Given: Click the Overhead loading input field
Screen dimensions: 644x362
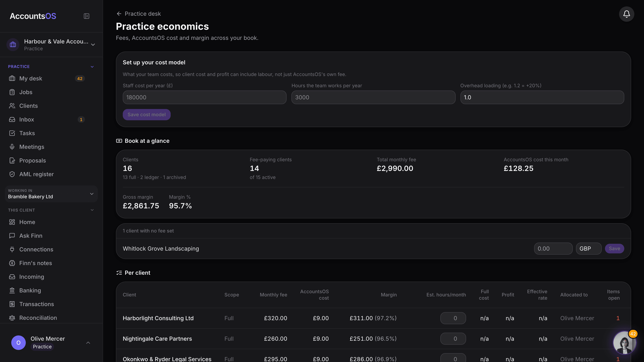Looking at the screenshot, I should [x=542, y=97].
